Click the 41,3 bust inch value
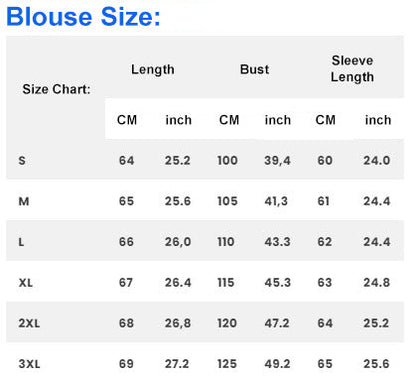The height and width of the screenshot is (377, 416). [x=276, y=201]
